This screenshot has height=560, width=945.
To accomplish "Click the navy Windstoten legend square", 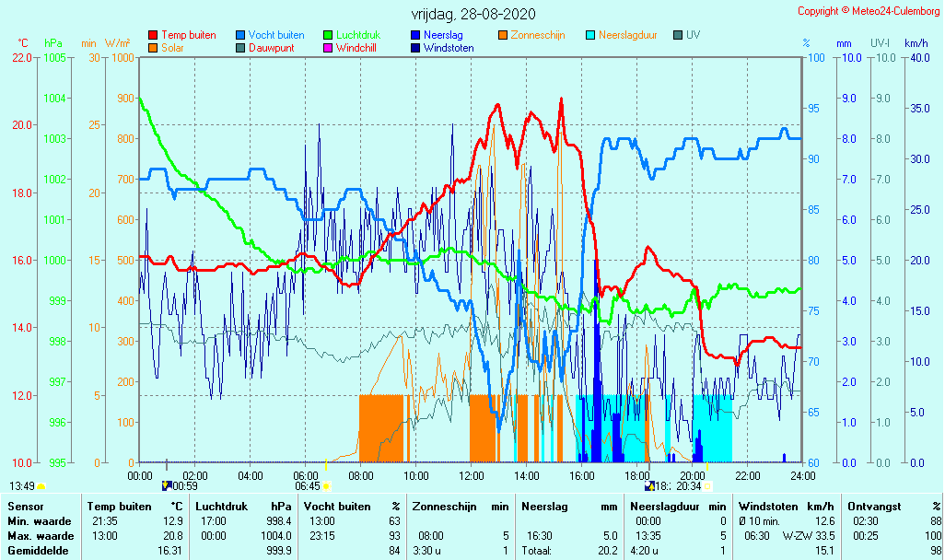I will point(415,48).
